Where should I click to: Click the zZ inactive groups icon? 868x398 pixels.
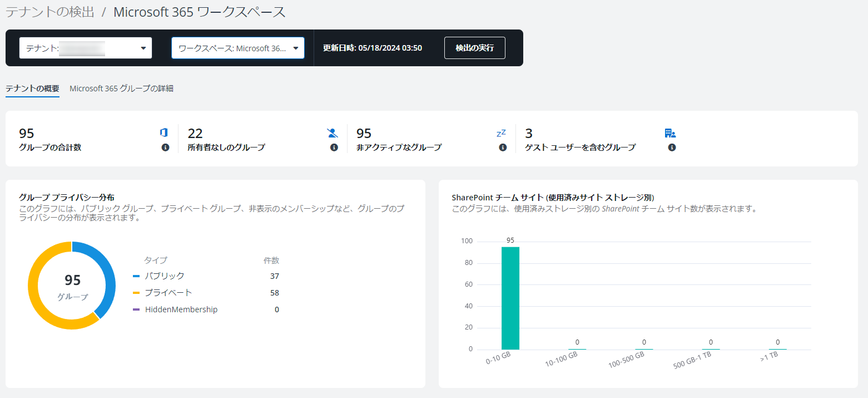tap(501, 133)
